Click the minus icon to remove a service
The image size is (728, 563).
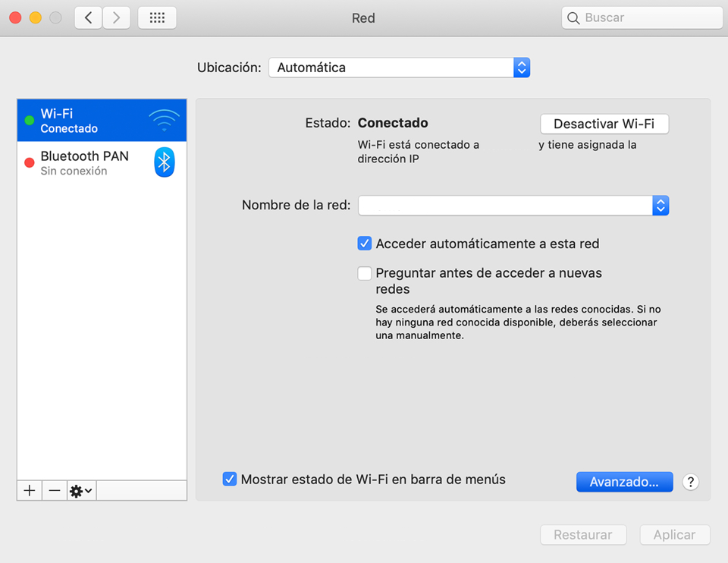54,490
